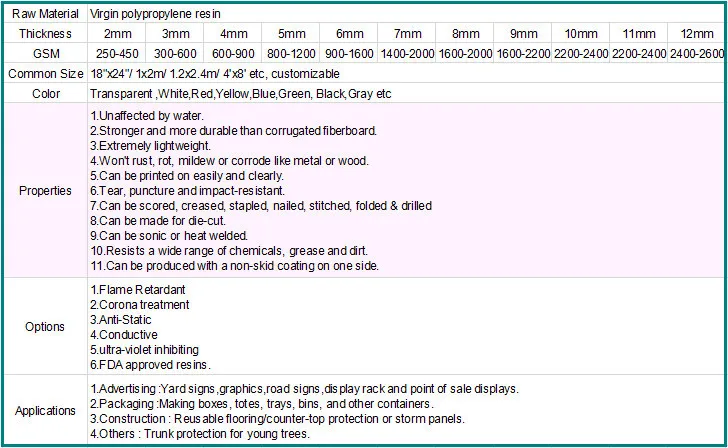
Task: Click the Thickness row header
Action: click(45, 33)
